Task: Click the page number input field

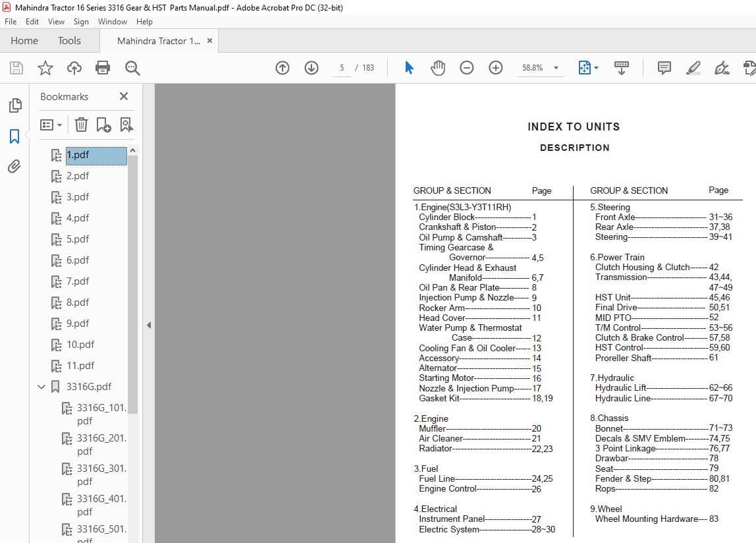Action: [342, 68]
